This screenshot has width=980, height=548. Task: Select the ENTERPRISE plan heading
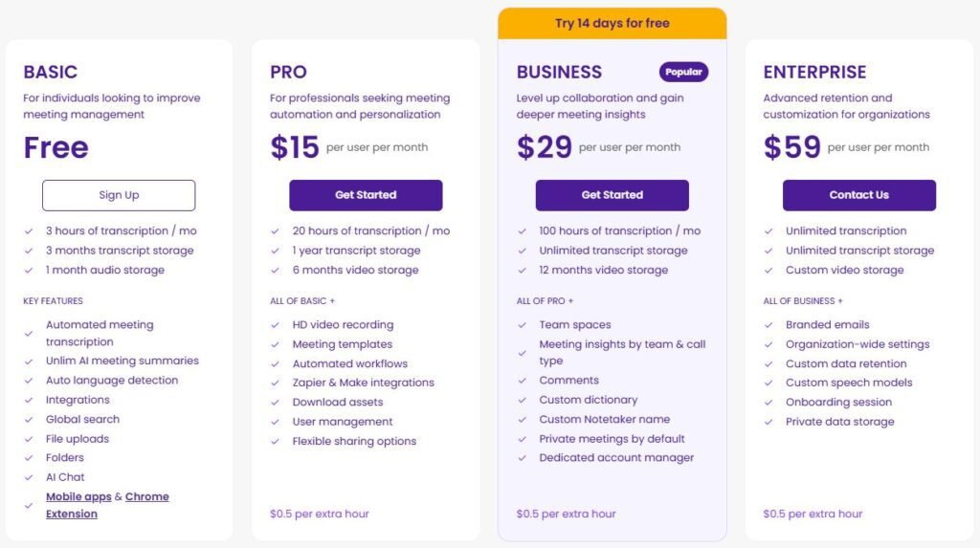[x=814, y=72]
